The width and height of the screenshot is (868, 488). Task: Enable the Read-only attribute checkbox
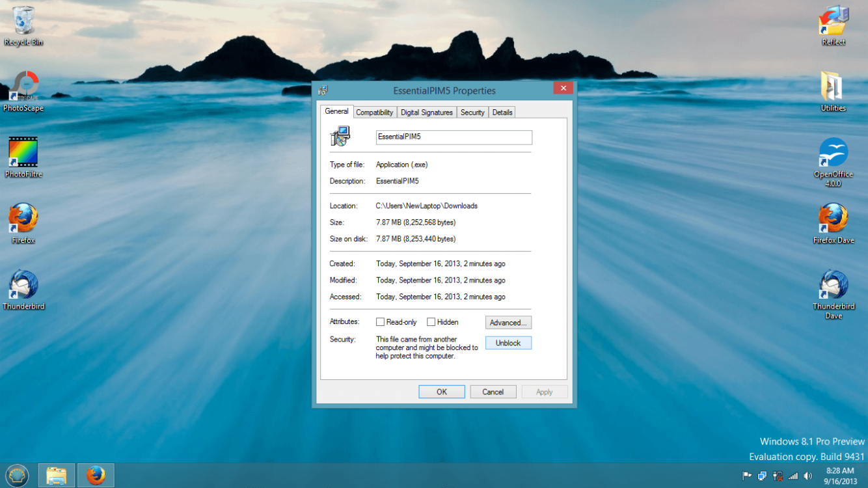tap(380, 322)
